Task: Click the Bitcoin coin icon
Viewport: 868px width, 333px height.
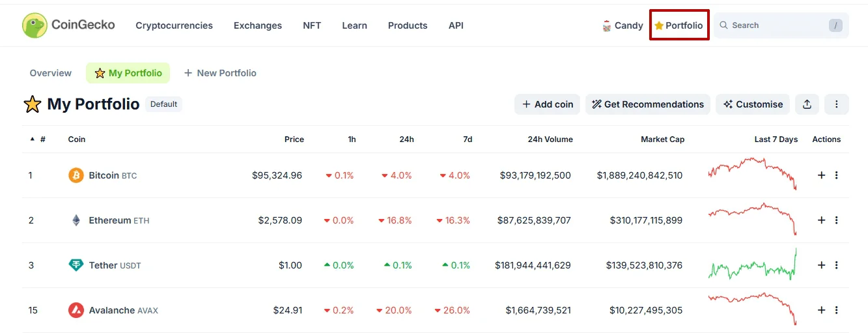Action: coord(76,175)
